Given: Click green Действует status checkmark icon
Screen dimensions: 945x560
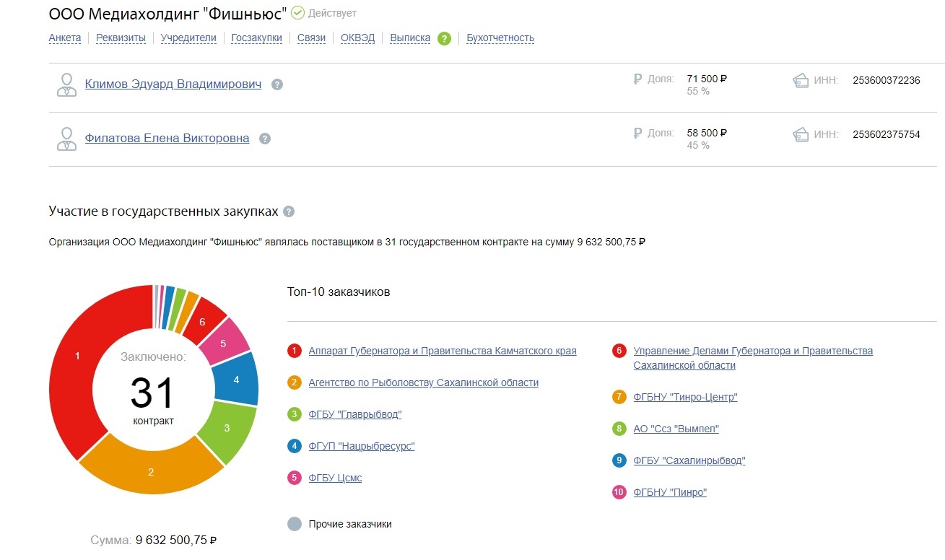Looking at the screenshot, I should tap(297, 13).
